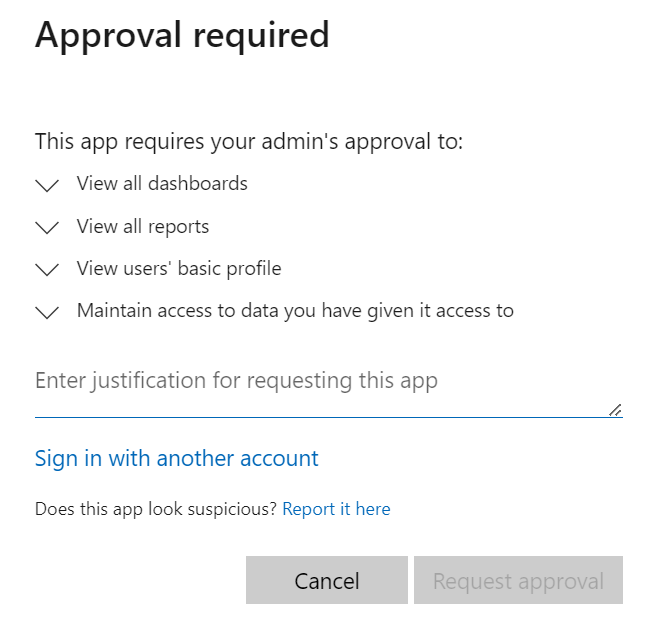652x629 pixels.
Task: Expand the View all dashboards chevron
Action: 47,186
